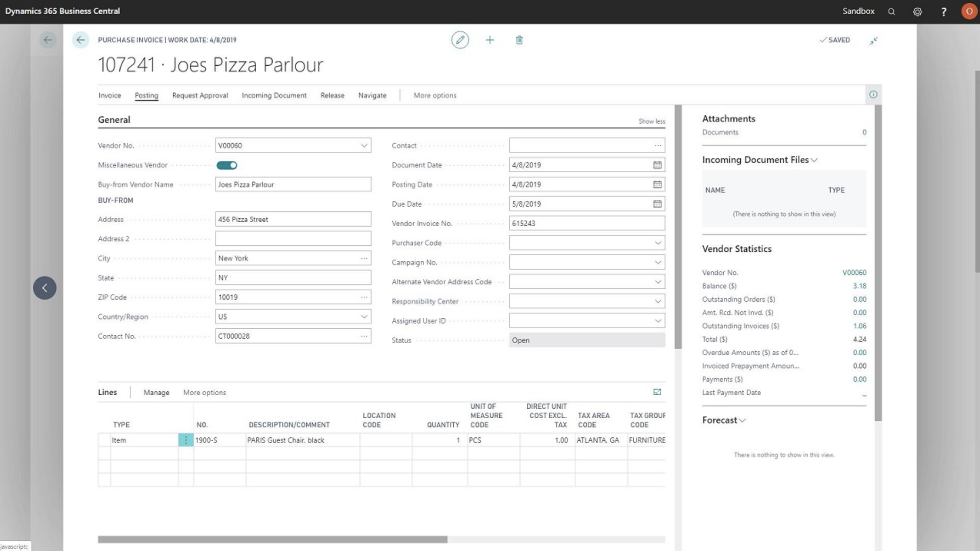
Task: Click Manage in the Lines section
Action: [156, 392]
